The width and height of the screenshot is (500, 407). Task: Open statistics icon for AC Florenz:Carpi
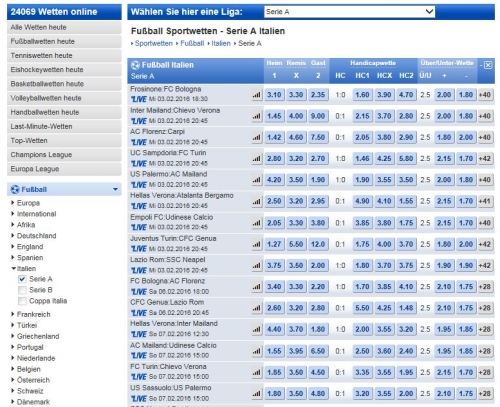click(x=257, y=137)
